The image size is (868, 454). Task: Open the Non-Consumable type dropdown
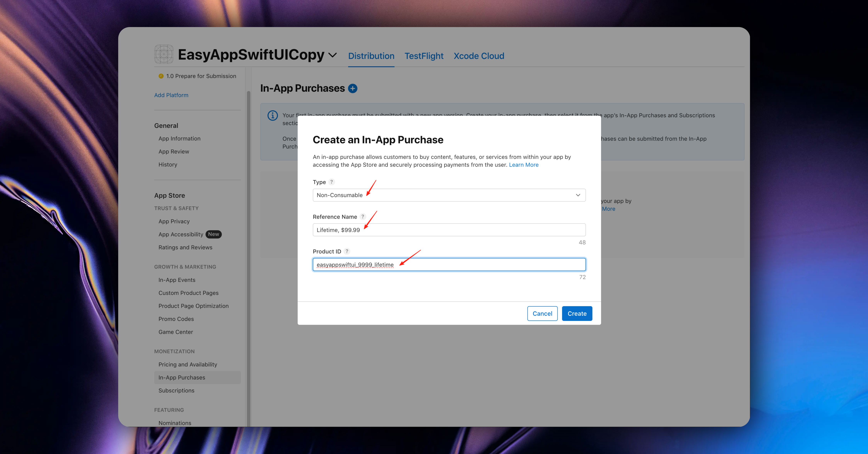point(449,195)
